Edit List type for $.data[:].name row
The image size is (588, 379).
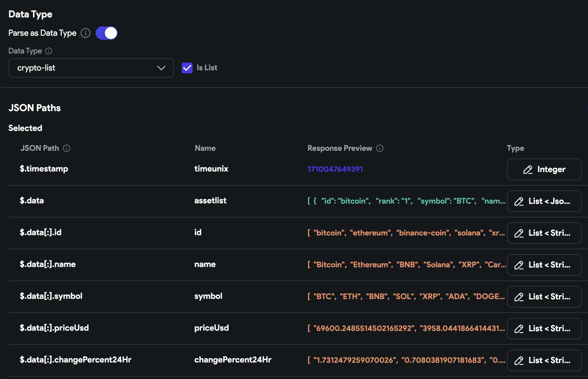pos(544,265)
